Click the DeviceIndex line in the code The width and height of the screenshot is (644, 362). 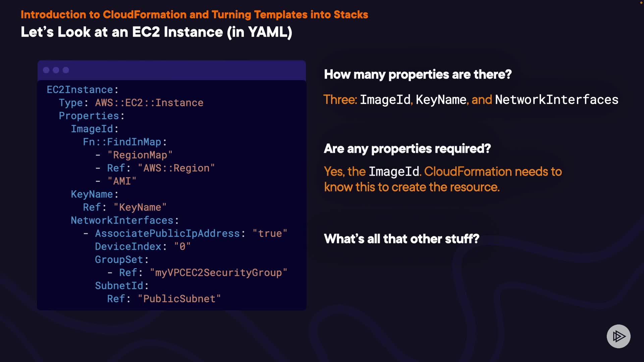click(143, 247)
